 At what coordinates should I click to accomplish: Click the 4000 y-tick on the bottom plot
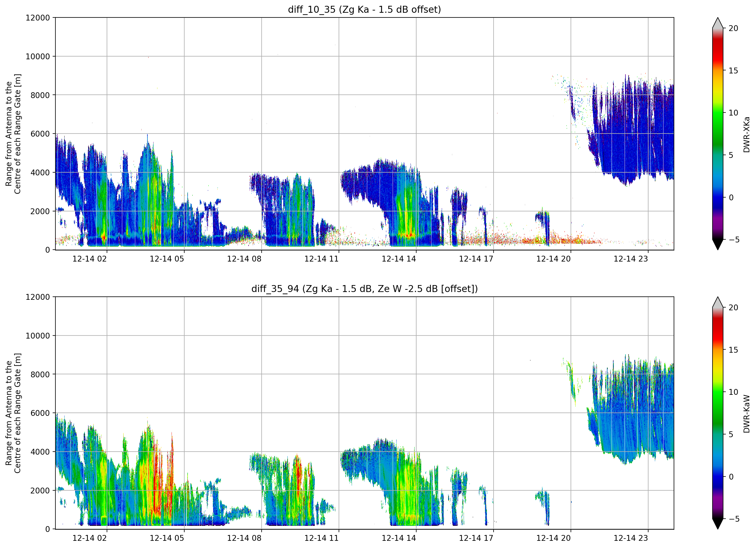(x=40, y=452)
